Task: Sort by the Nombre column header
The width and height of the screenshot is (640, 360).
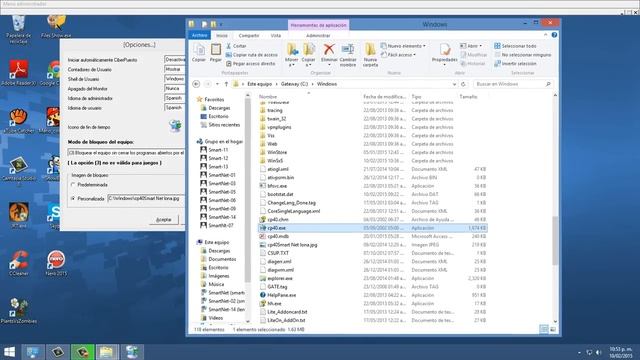Action: (268, 97)
